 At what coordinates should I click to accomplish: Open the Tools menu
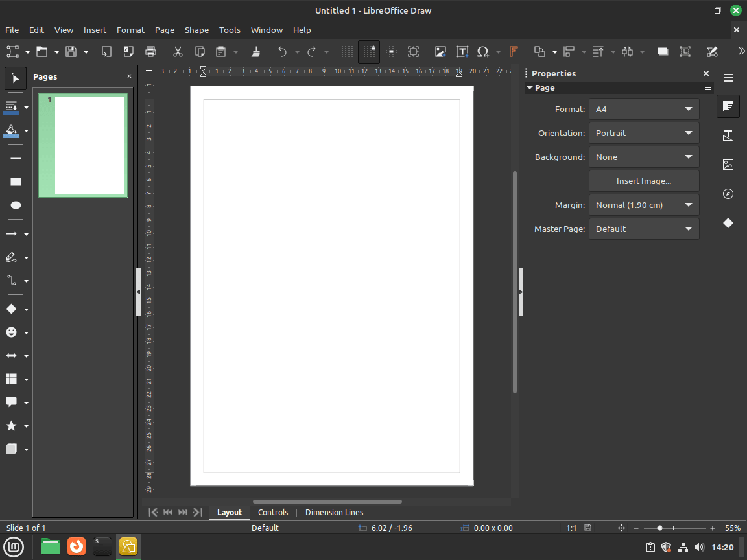pyautogui.click(x=230, y=30)
